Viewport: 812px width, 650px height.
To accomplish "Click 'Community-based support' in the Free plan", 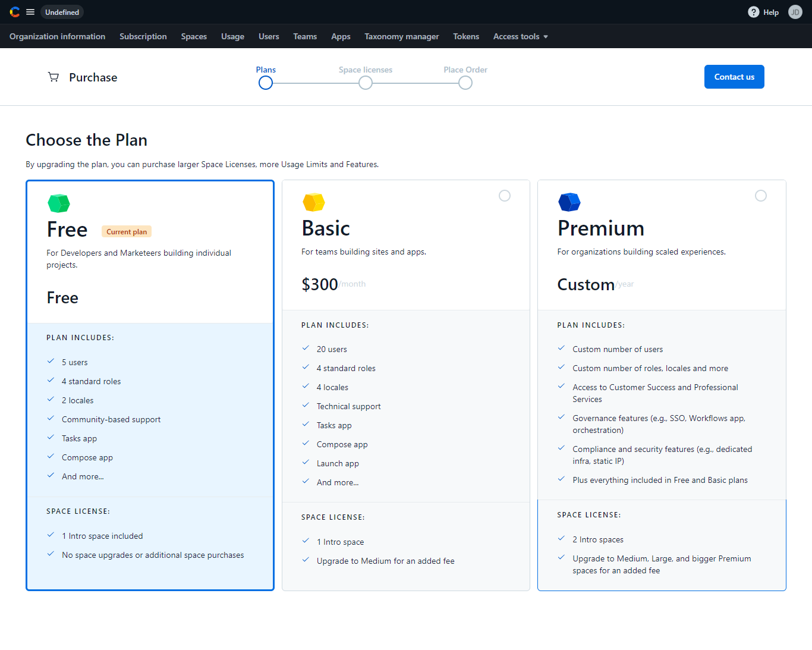I will pos(111,419).
